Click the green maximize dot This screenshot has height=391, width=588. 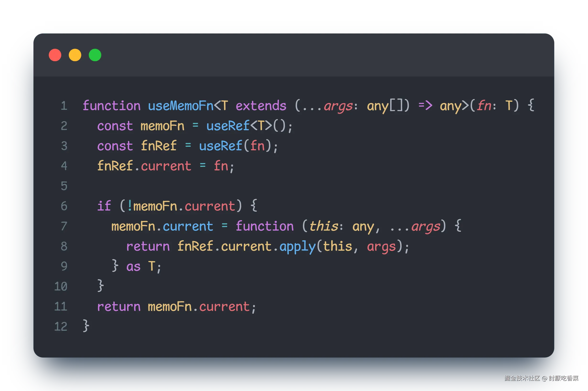click(x=95, y=55)
